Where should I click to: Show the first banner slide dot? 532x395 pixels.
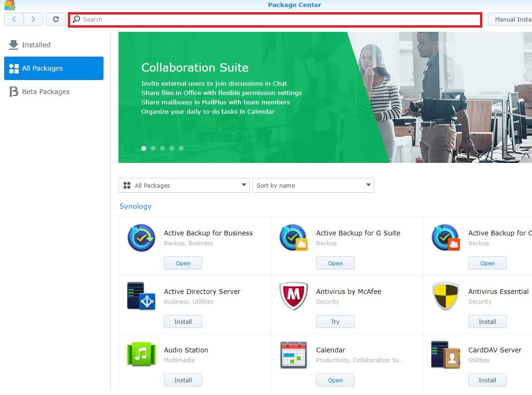coord(144,148)
